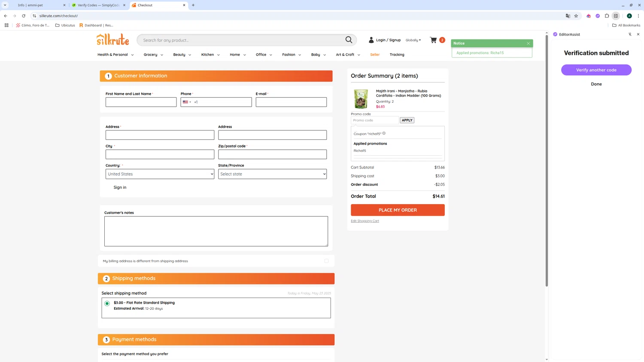Click the page vertical scrollbar
This screenshot has width=644, height=362.
[x=547, y=161]
